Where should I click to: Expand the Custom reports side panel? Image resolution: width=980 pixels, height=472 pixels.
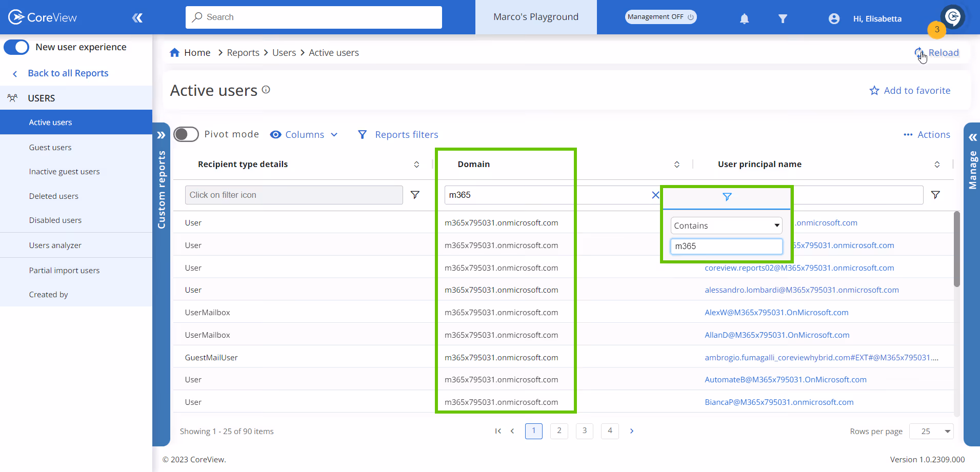click(x=161, y=135)
